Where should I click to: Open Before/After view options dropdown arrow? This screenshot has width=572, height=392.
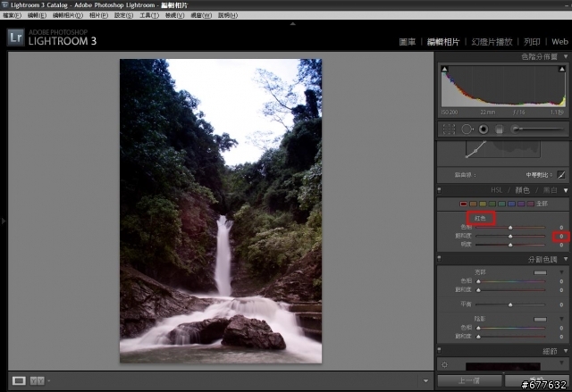[x=49, y=381]
